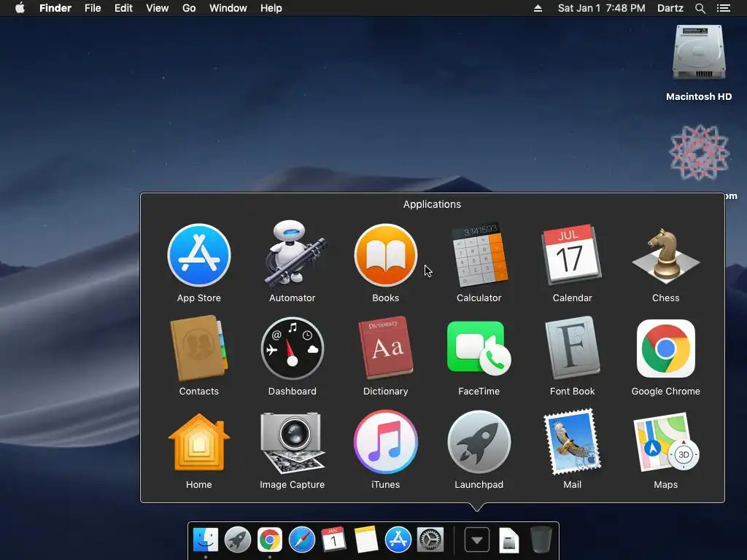This screenshot has height=560, width=747.
Task: Launch the Chess app
Action: (x=665, y=255)
